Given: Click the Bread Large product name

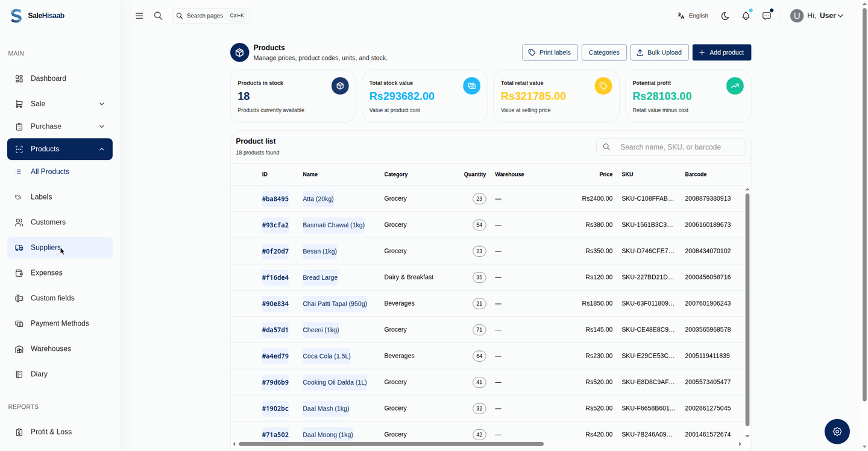Looking at the screenshot, I should click(x=320, y=277).
